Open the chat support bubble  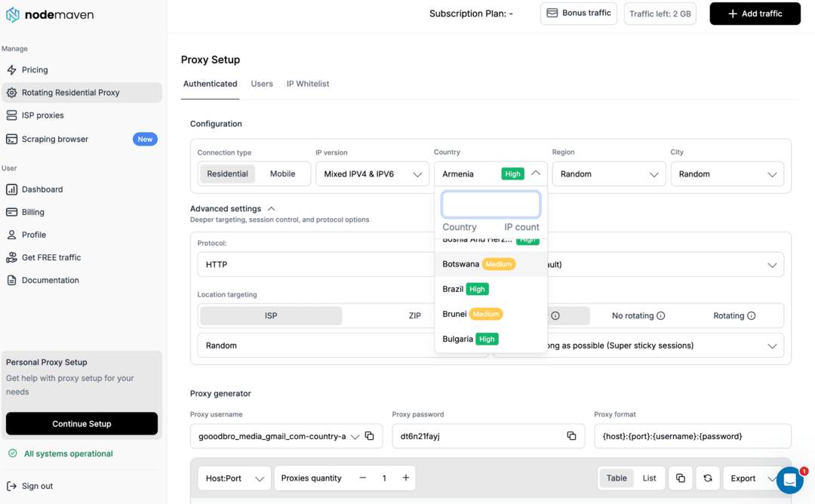pyautogui.click(x=790, y=480)
